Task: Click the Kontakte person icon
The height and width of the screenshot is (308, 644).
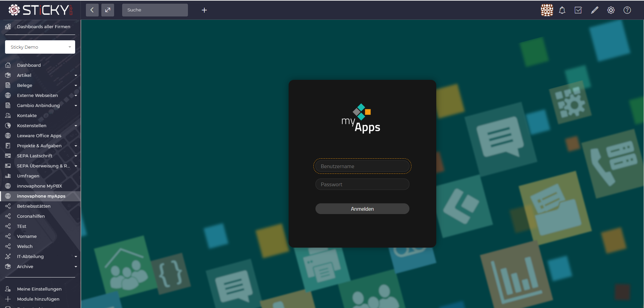Action: point(8,115)
